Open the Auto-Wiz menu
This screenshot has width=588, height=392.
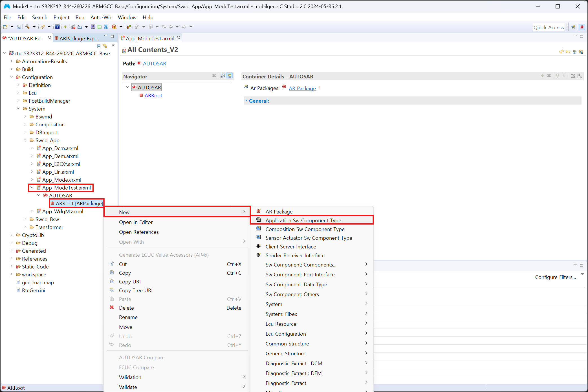[x=101, y=17]
